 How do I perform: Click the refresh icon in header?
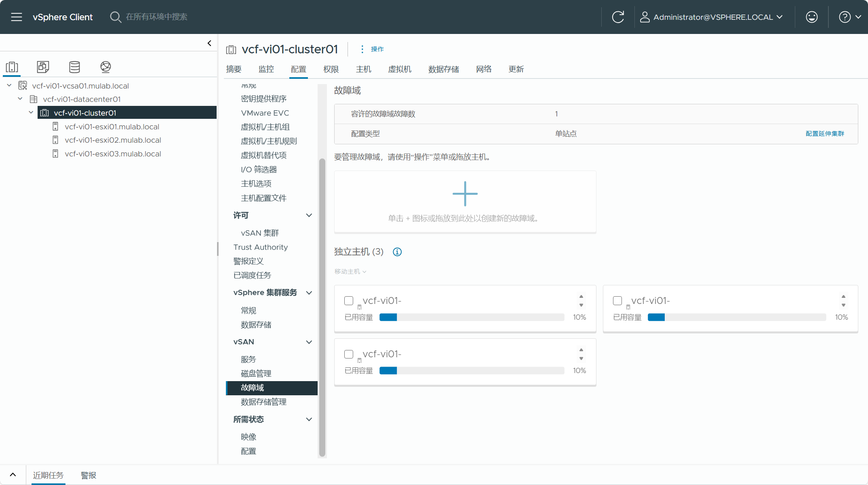618,17
